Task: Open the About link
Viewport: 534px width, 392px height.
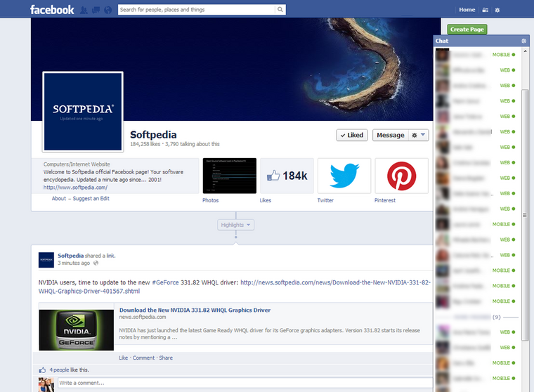Action: tap(58, 199)
